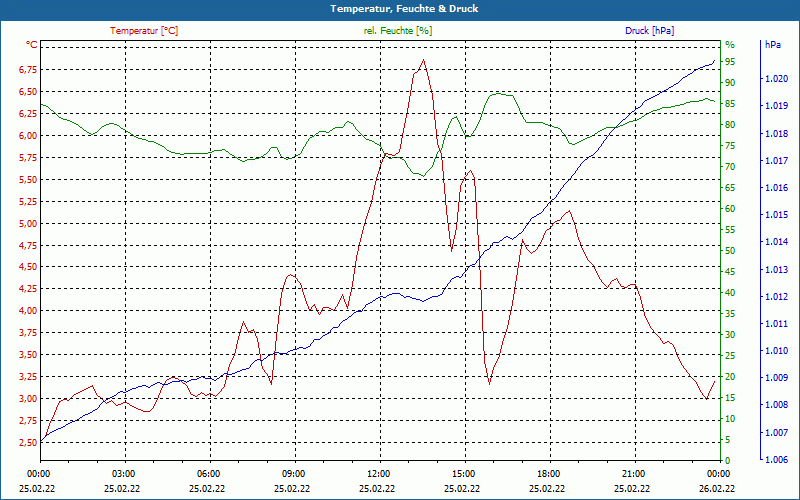
Task: Select the green 'rel. Feuchte [%]' legend label
Action: (x=398, y=31)
